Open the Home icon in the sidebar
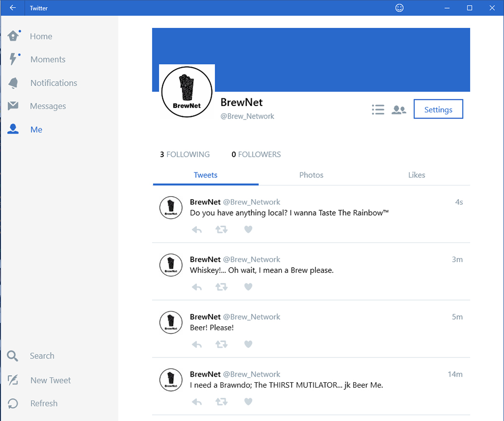Image resolution: width=504 pixels, height=421 pixels. tap(14, 36)
